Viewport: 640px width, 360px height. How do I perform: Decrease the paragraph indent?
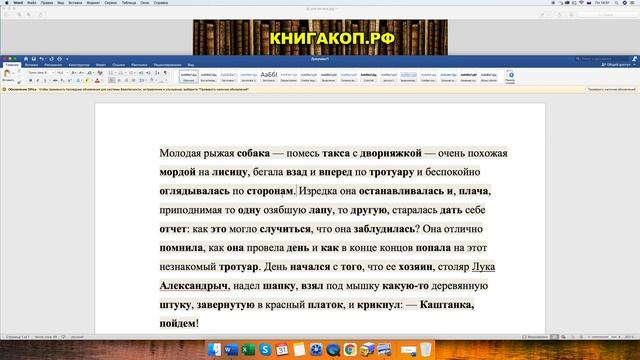click(x=141, y=73)
